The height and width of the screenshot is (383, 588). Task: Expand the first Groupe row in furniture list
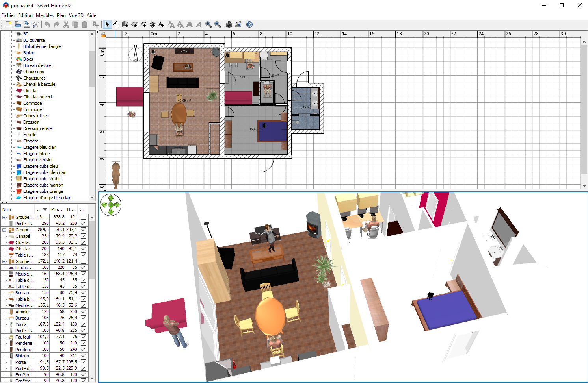point(4,217)
